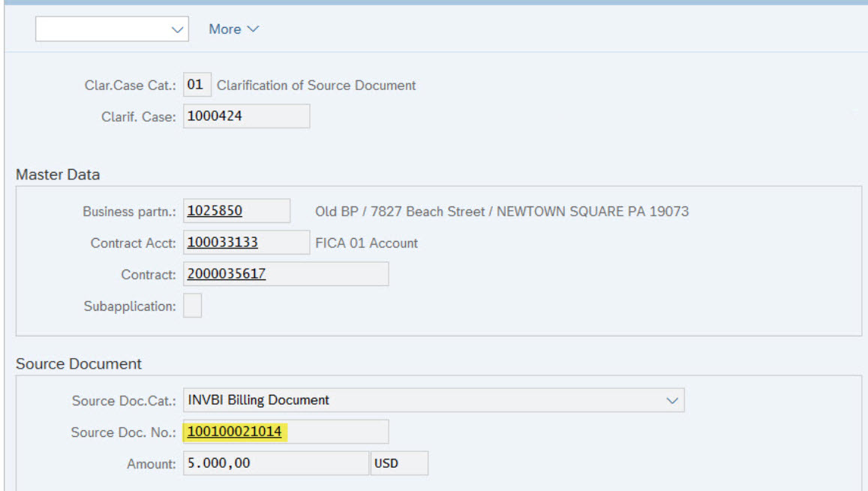This screenshot has height=491, width=868.
Task: Click the Source Doc. No. label
Action: tap(123, 432)
